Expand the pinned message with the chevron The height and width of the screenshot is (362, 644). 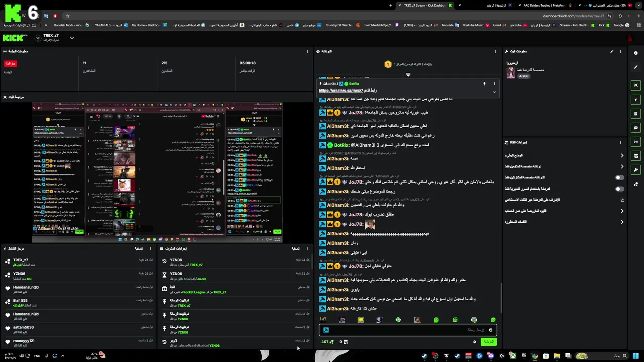[494, 92]
